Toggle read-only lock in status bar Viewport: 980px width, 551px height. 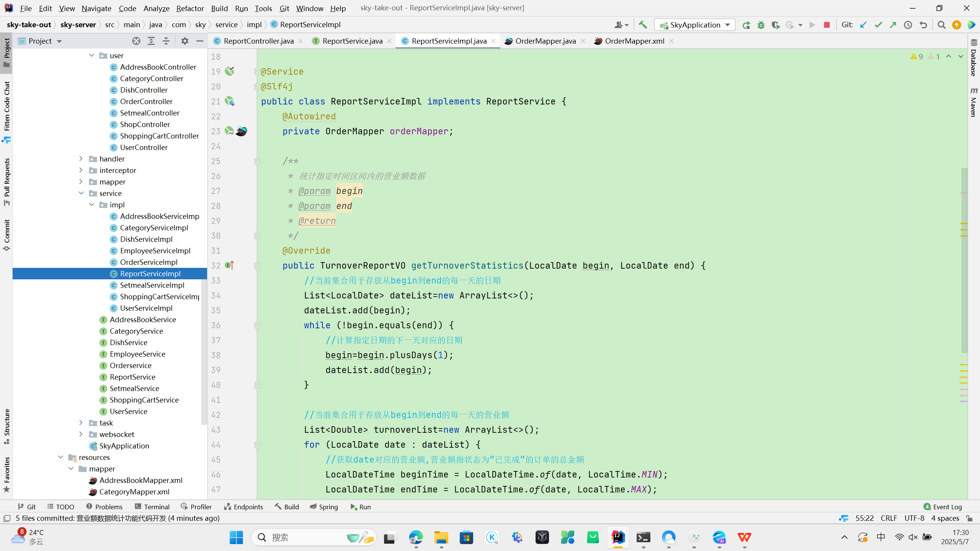969,518
